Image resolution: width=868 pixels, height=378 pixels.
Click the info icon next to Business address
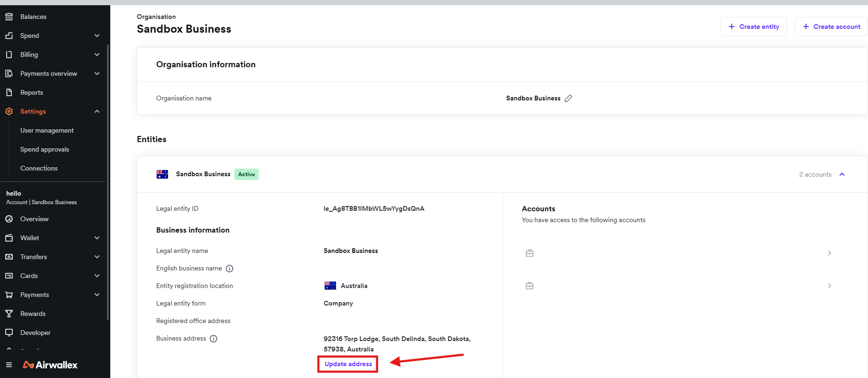[x=213, y=339]
